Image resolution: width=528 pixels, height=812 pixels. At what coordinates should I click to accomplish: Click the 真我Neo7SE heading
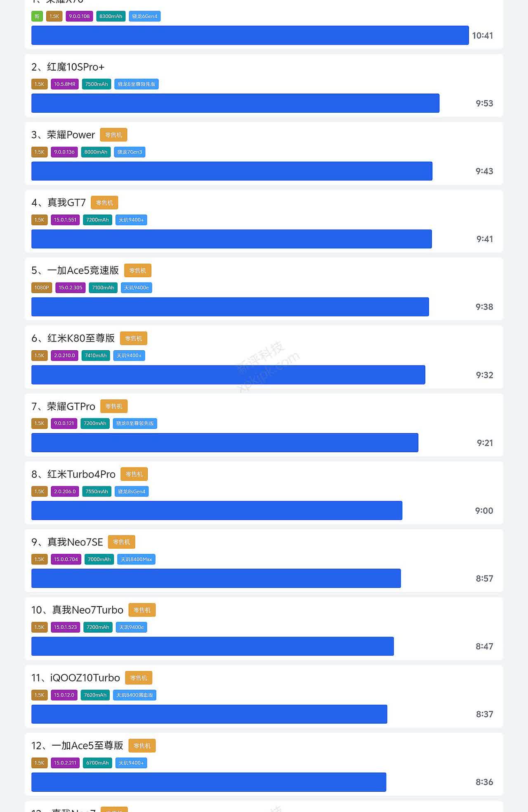pyautogui.click(x=67, y=542)
